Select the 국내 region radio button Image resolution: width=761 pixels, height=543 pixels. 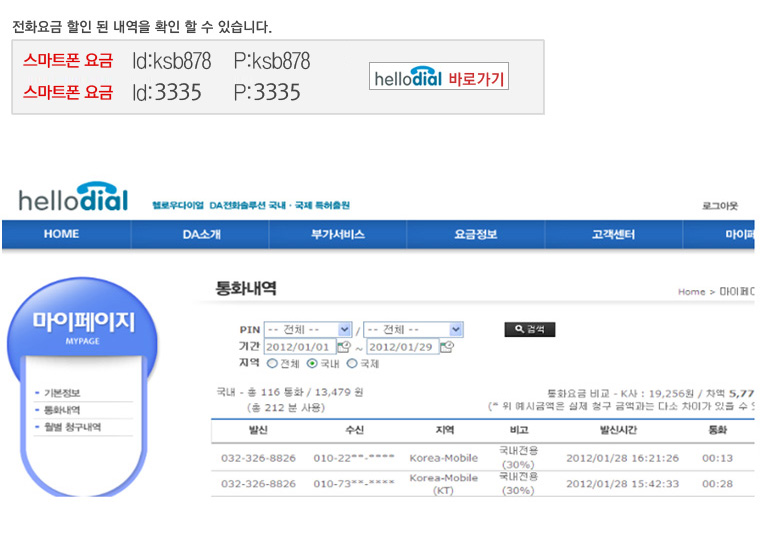(312, 363)
